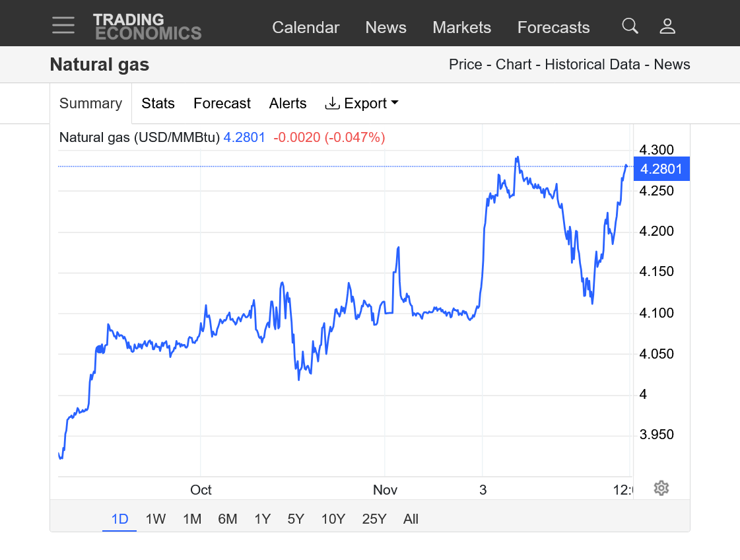Viewport: 740px width, 560px height.
Task: Select the Summary tab
Action: point(90,104)
